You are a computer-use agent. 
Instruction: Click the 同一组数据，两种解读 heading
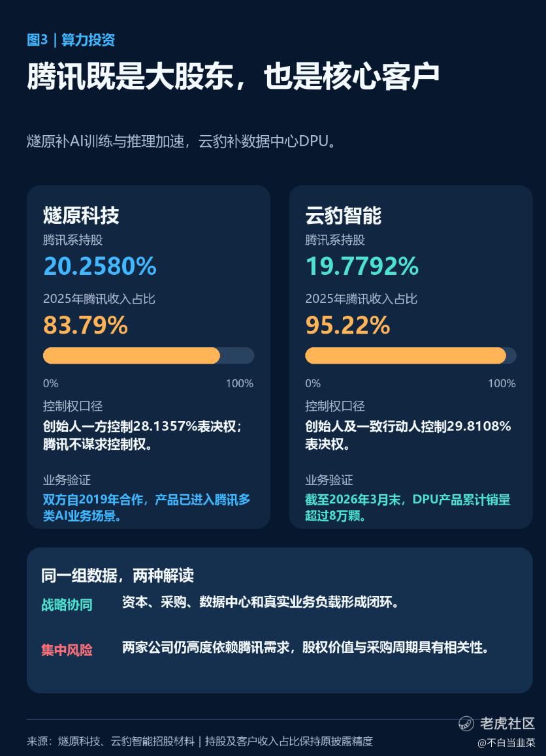(x=117, y=575)
